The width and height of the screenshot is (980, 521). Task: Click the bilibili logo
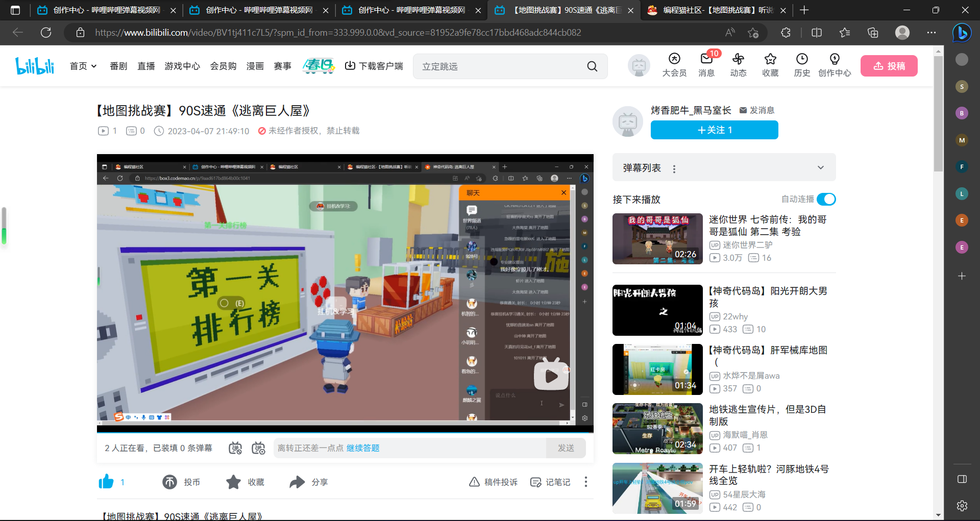35,66
